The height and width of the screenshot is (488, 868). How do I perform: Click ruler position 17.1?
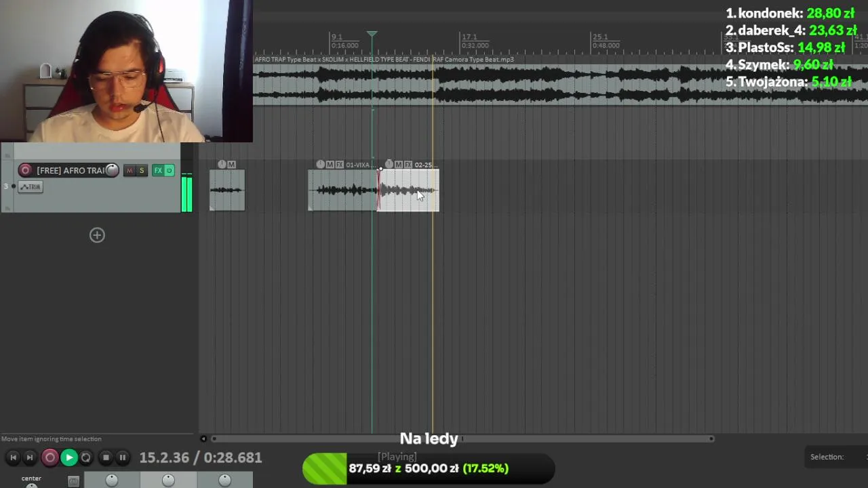coord(469,37)
